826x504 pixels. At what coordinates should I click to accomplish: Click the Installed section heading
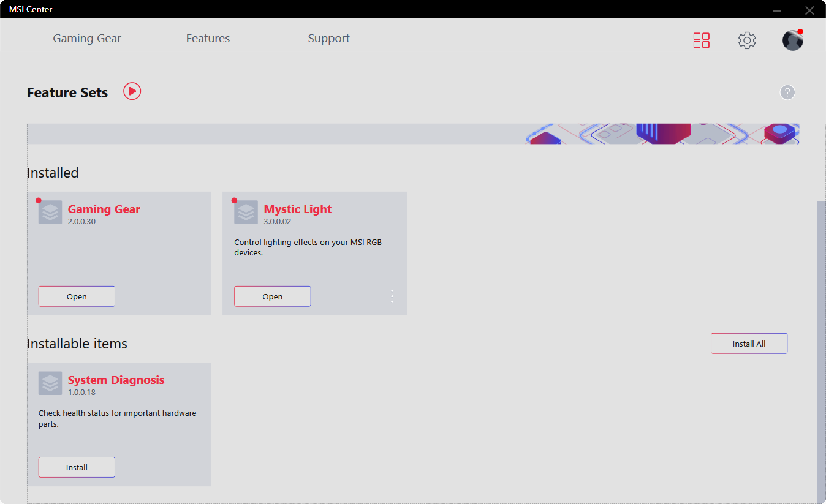click(53, 173)
